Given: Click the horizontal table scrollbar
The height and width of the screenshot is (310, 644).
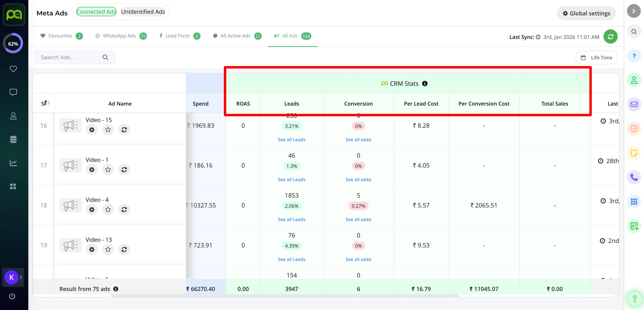Looking at the screenshot, I should pyautogui.click(x=285, y=296).
